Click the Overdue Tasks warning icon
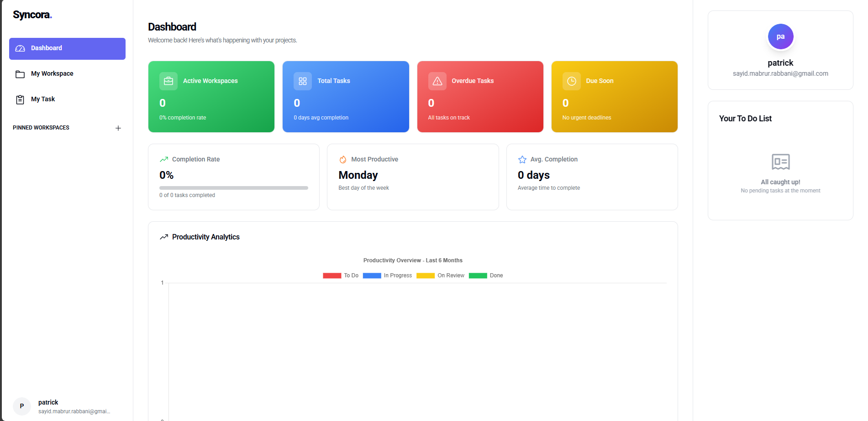The width and height of the screenshot is (868, 421). pos(437,81)
